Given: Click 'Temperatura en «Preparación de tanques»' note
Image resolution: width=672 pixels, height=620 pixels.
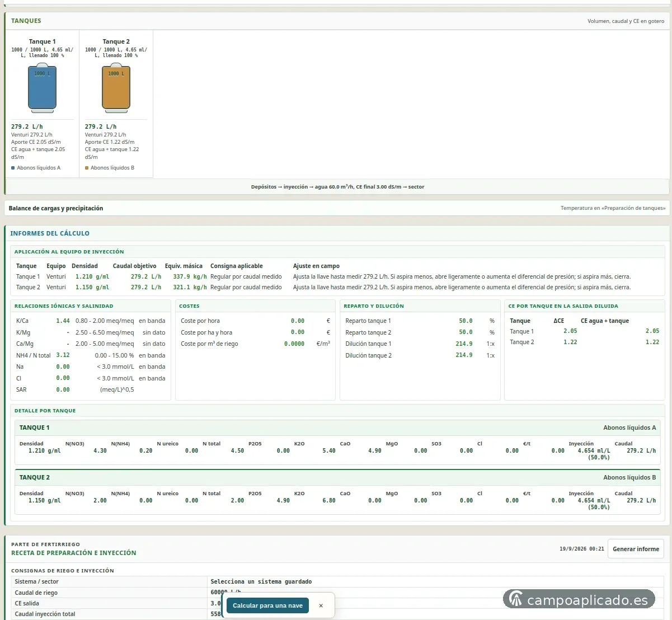Looking at the screenshot, I should tap(613, 208).
